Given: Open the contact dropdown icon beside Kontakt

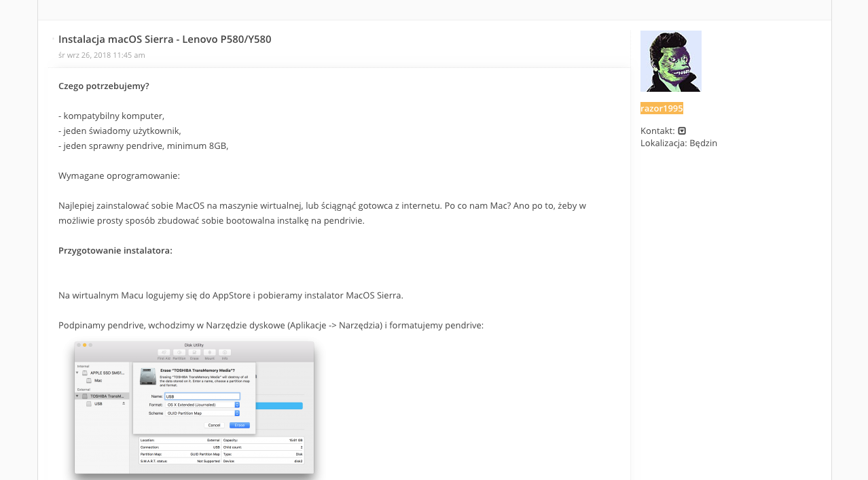Looking at the screenshot, I should [x=682, y=131].
